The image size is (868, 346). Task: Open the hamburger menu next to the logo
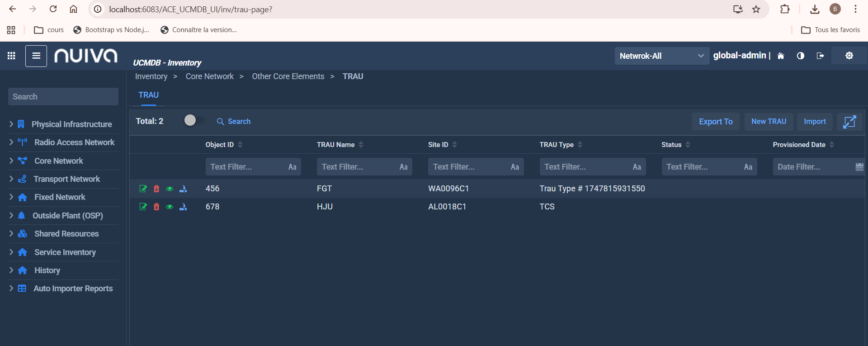(x=36, y=56)
